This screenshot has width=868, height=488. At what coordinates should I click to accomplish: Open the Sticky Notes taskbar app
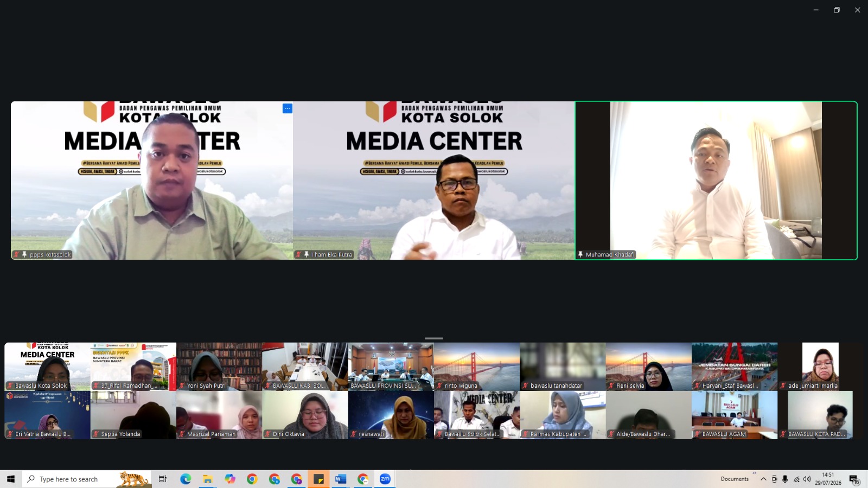pyautogui.click(x=318, y=479)
